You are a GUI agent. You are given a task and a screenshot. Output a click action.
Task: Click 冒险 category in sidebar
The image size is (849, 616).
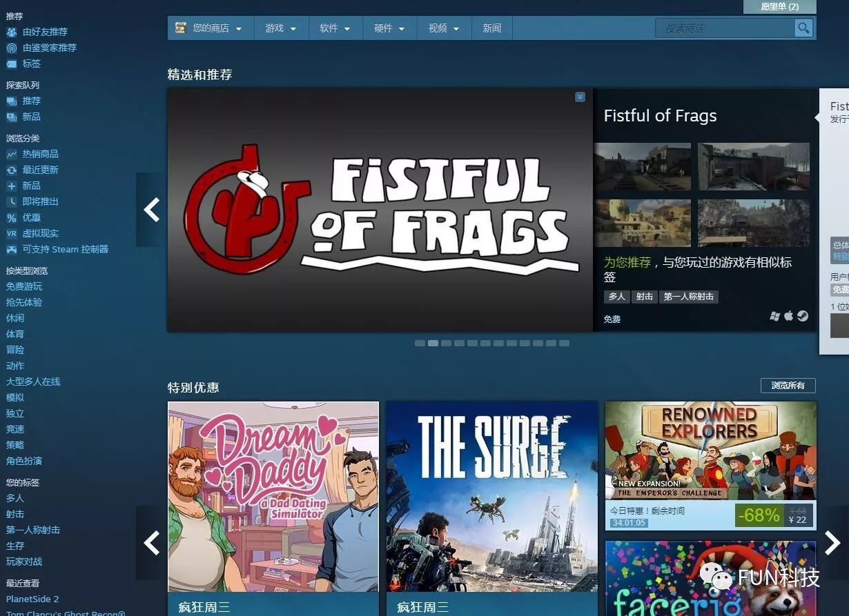coord(15,350)
